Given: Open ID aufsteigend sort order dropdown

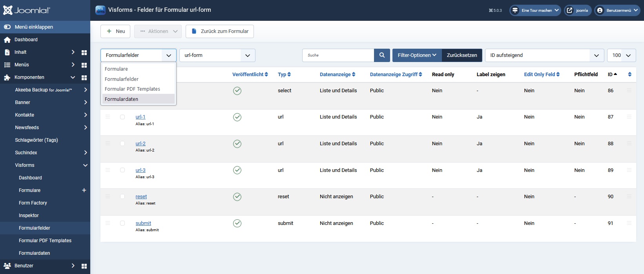Looking at the screenshot, I should point(544,55).
